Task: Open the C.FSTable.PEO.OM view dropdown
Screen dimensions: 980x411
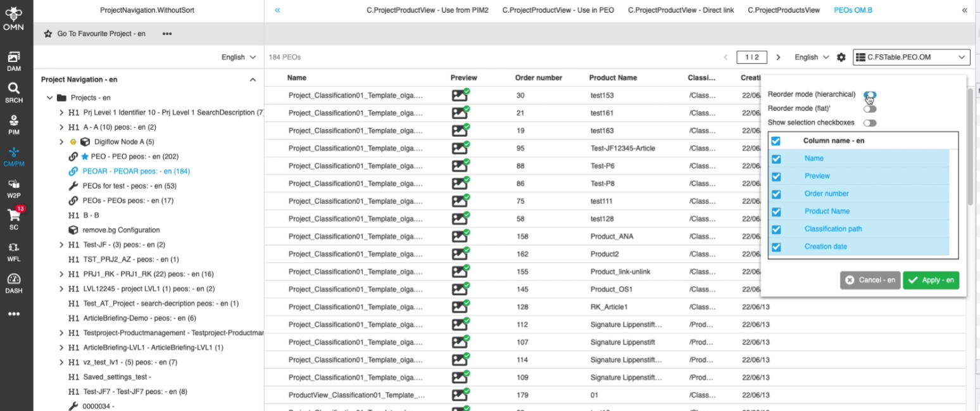Action: point(911,57)
